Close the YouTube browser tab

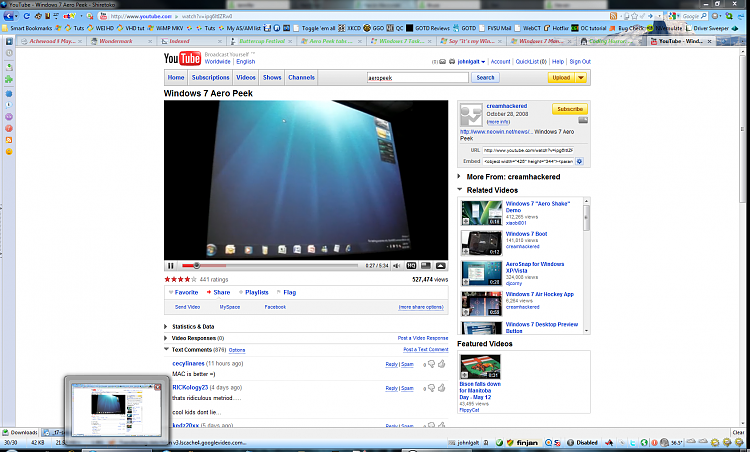(709, 41)
